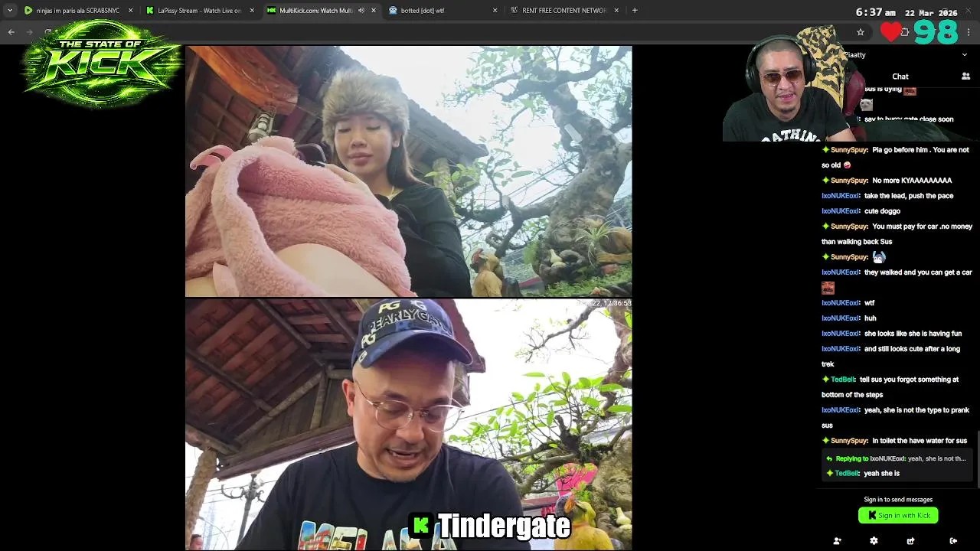Click the 'wtf' chat message
Viewport: 980px width, 551px height.
869,303
